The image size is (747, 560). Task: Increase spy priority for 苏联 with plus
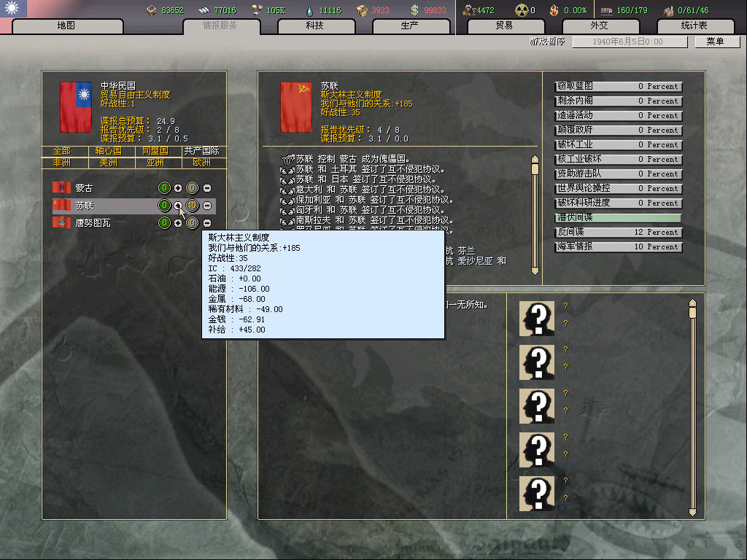pyautogui.click(x=178, y=205)
